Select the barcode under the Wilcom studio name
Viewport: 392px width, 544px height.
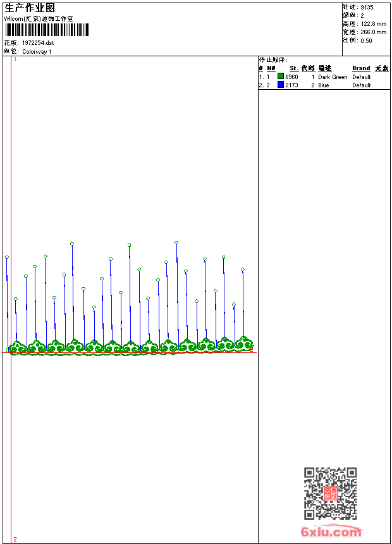click(x=47, y=30)
